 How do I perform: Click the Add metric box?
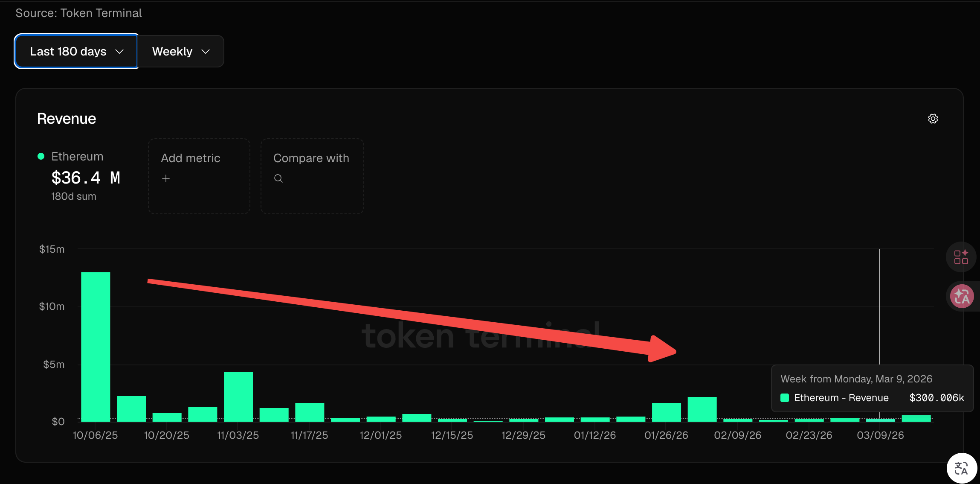[199, 176]
